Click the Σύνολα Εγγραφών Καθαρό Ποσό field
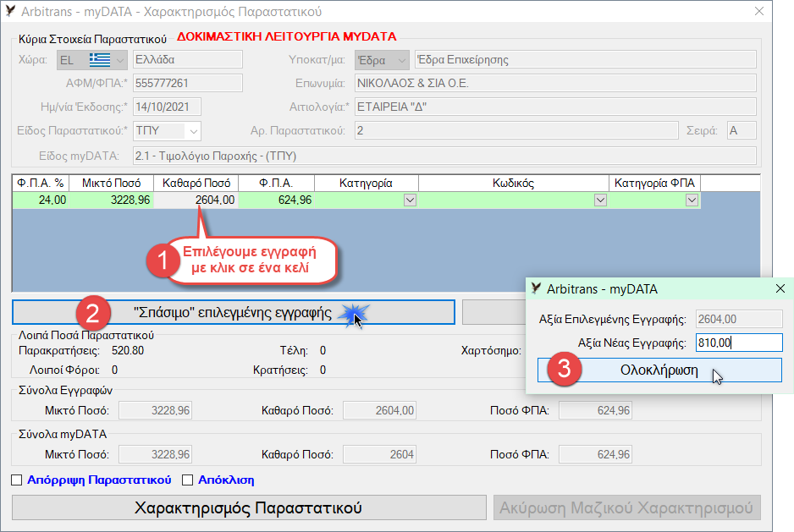This screenshot has width=794, height=532. (379, 410)
